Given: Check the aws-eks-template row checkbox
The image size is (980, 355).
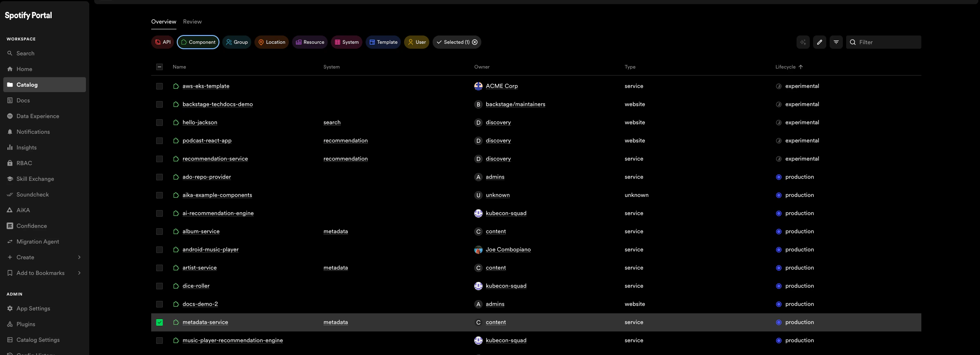Looking at the screenshot, I should [x=159, y=86].
